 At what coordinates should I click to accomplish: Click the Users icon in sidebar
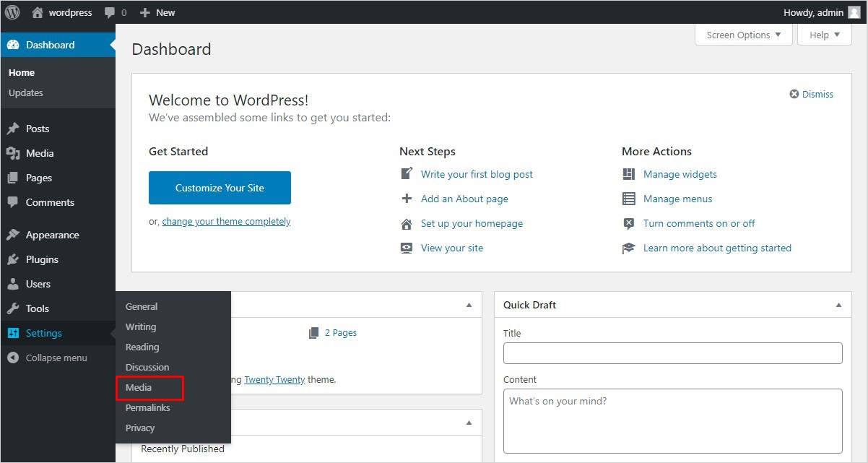pyautogui.click(x=13, y=284)
